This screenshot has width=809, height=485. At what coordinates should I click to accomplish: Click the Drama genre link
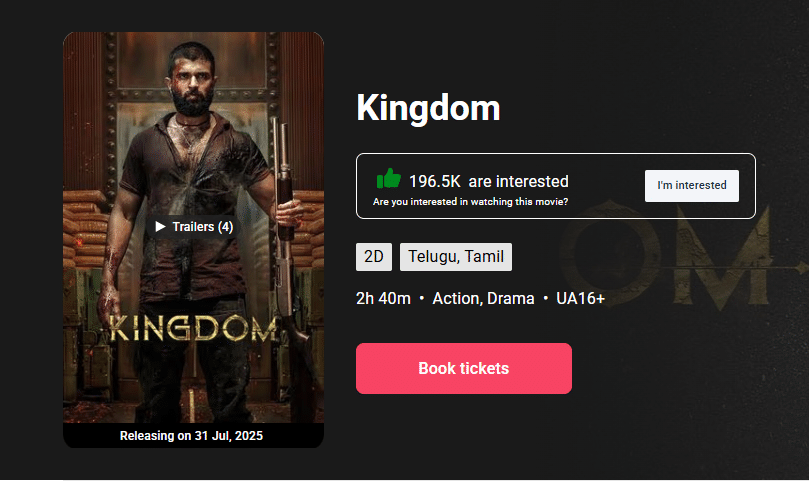pos(510,299)
